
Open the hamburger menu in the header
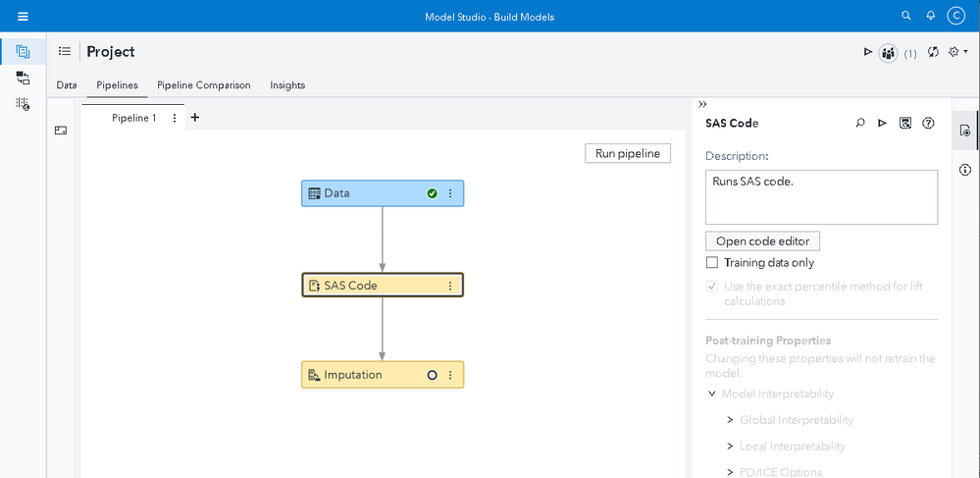[24, 16]
